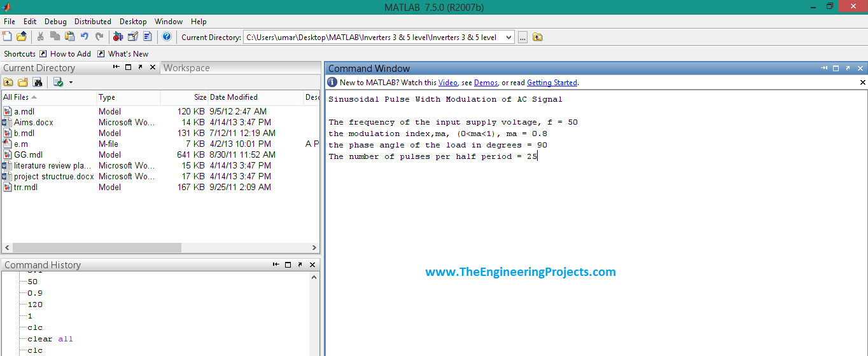Open the Video link in Command Window
Image resolution: width=868 pixels, height=356 pixels.
click(447, 83)
